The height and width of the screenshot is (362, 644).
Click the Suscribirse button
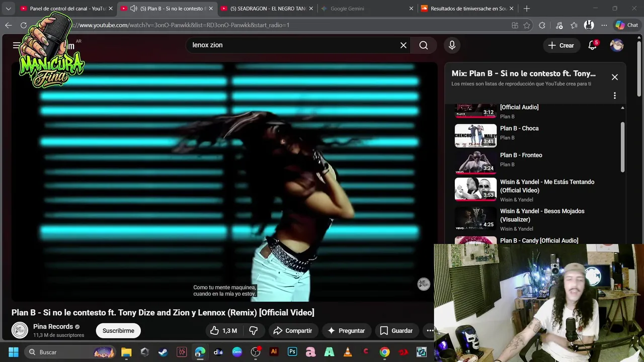point(118,330)
